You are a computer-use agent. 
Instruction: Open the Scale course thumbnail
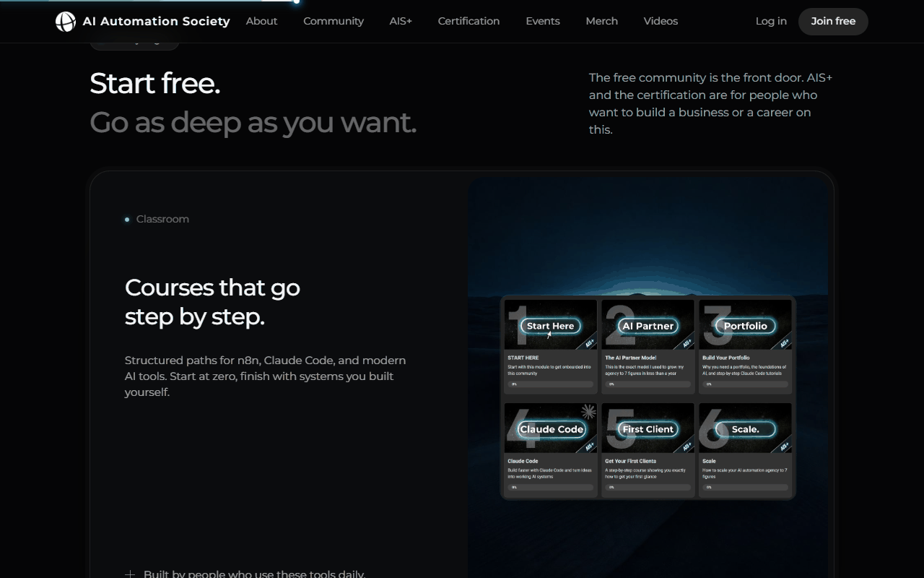tap(746, 428)
